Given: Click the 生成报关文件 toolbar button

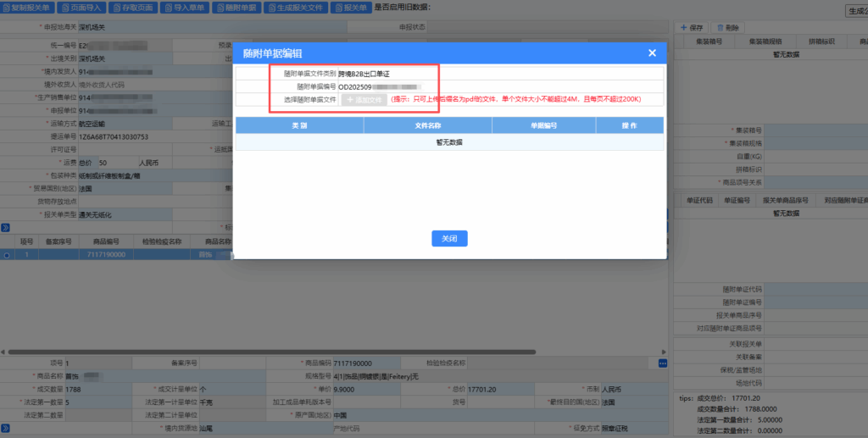Looking at the screenshot, I should click(x=296, y=8).
